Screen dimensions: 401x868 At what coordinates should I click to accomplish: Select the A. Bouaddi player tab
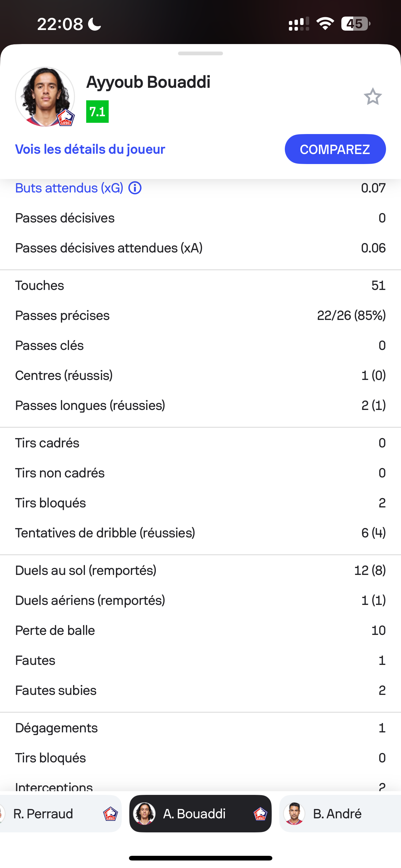[200, 813]
